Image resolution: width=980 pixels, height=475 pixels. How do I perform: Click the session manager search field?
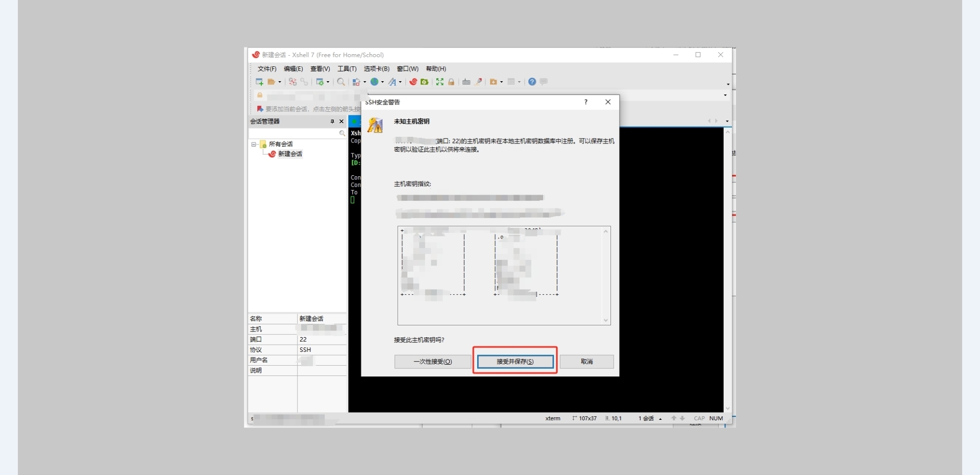[x=293, y=133]
